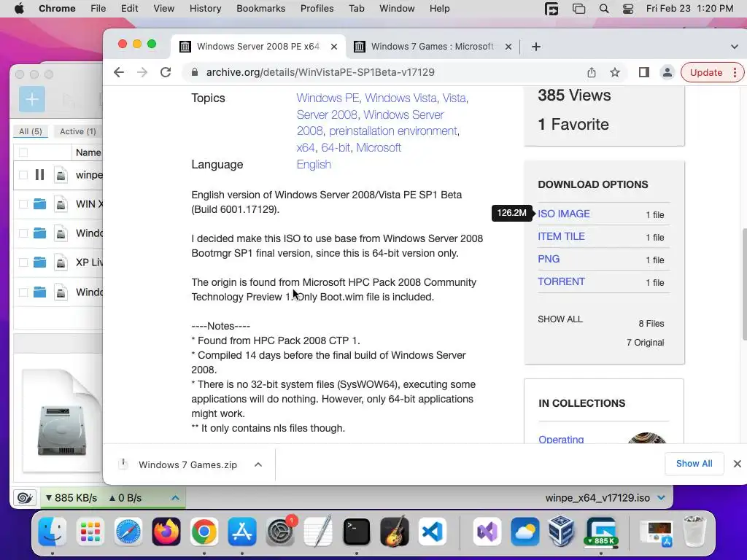Open the preinstallation environment topic link
747x560 pixels.
pyautogui.click(x=393, y=131)
